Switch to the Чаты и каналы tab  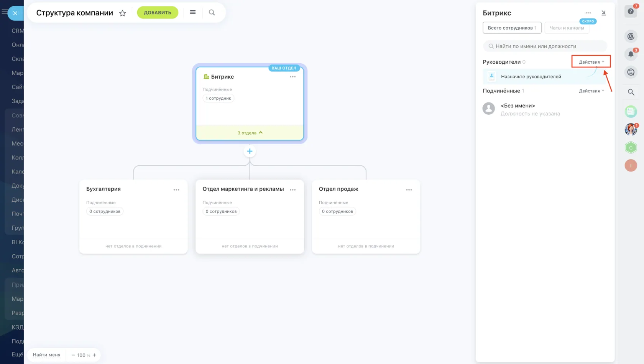click(x=567, y=28)
